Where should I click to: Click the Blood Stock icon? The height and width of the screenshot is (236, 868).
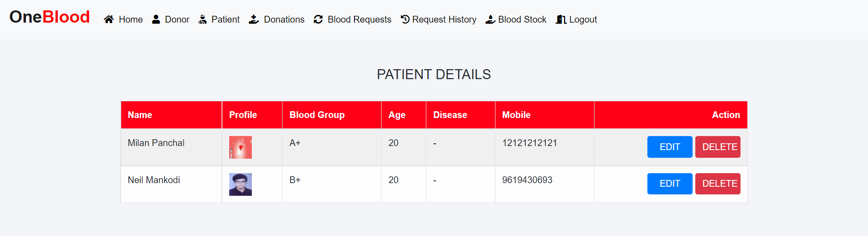pyautogui.click(x=491, y=19)
